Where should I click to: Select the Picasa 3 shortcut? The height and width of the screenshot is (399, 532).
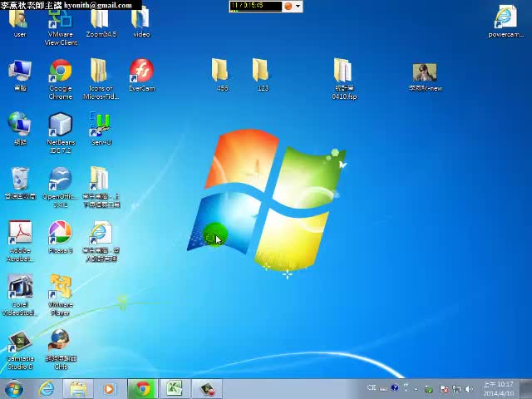pyautogui.click(x=61, y=238)
